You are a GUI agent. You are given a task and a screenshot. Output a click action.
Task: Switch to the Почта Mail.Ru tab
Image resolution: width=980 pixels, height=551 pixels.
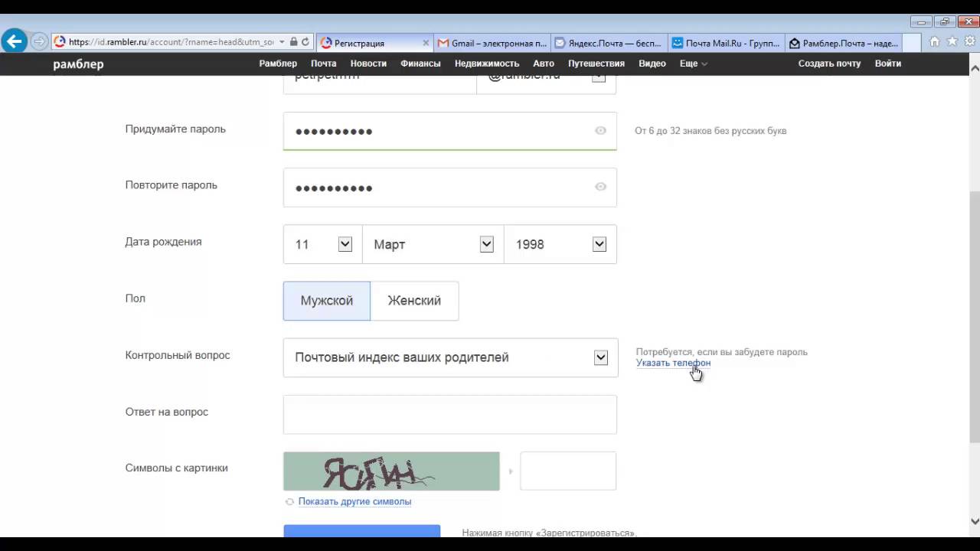[x=727, y=43]
